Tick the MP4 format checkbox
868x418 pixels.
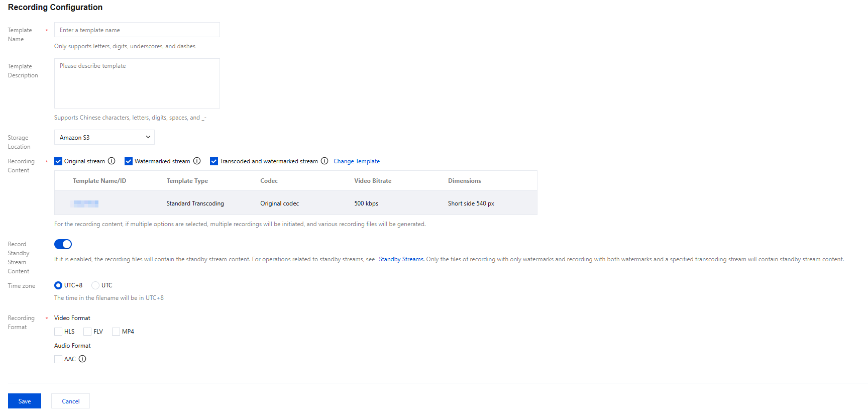tap(116, 332)
